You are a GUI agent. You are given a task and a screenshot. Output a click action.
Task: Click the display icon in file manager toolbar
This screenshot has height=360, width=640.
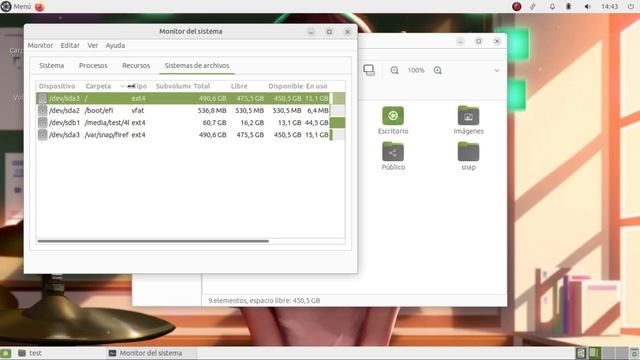(369, 70)
